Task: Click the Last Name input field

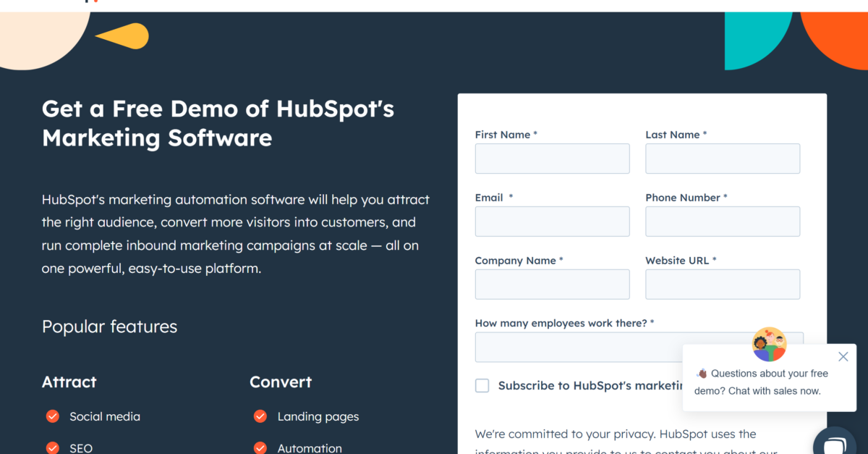Action: coord(722,158)
